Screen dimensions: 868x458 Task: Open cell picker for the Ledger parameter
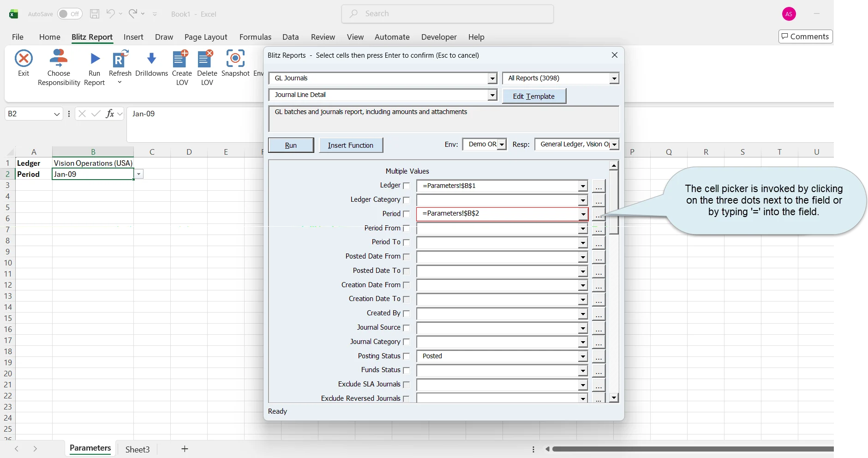point(599,186)
